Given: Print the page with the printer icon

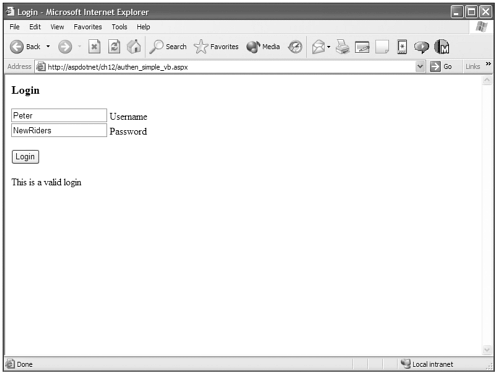Looking at the screenshot, I should (x=342, y=47).
